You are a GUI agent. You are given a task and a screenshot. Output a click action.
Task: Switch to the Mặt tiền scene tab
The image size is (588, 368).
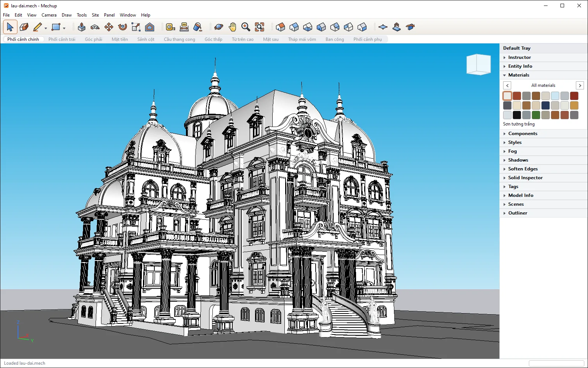coord(120,39)
